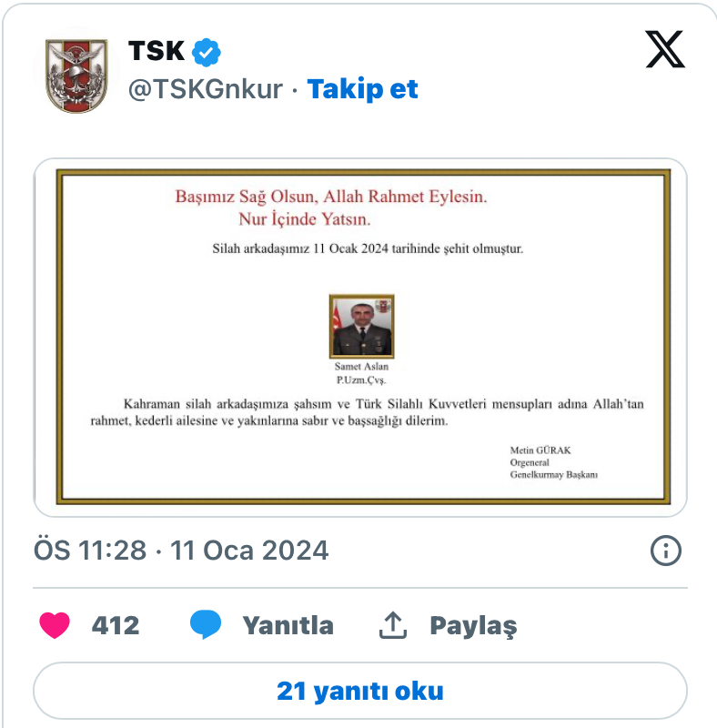Open the tweet info circle icon

coord(666,551)
